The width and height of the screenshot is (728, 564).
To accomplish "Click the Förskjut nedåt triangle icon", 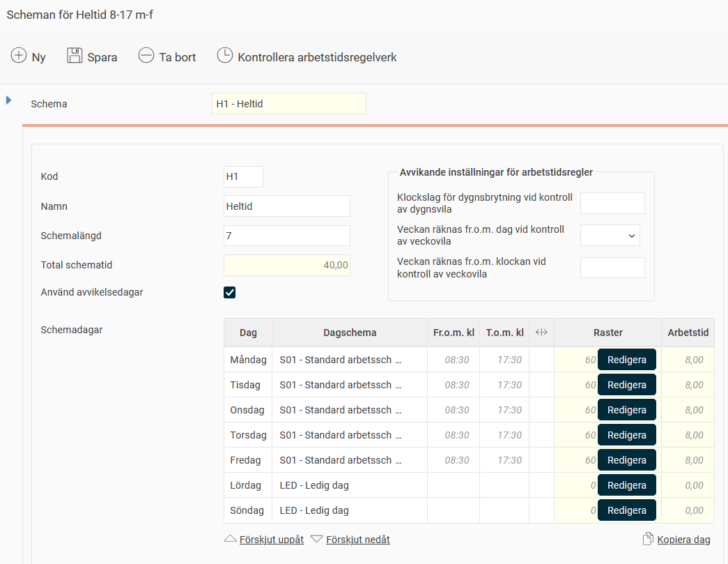I will tap(317, 539).
